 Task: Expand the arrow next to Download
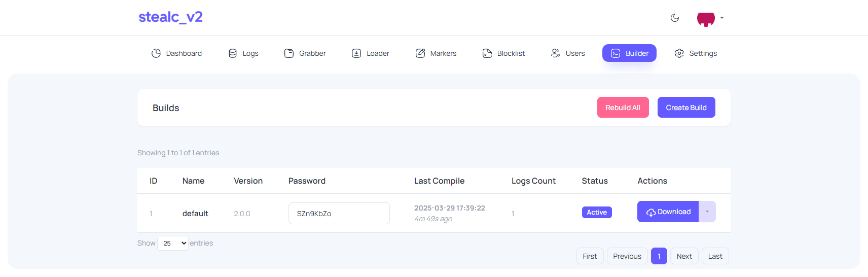click(707, 212)
